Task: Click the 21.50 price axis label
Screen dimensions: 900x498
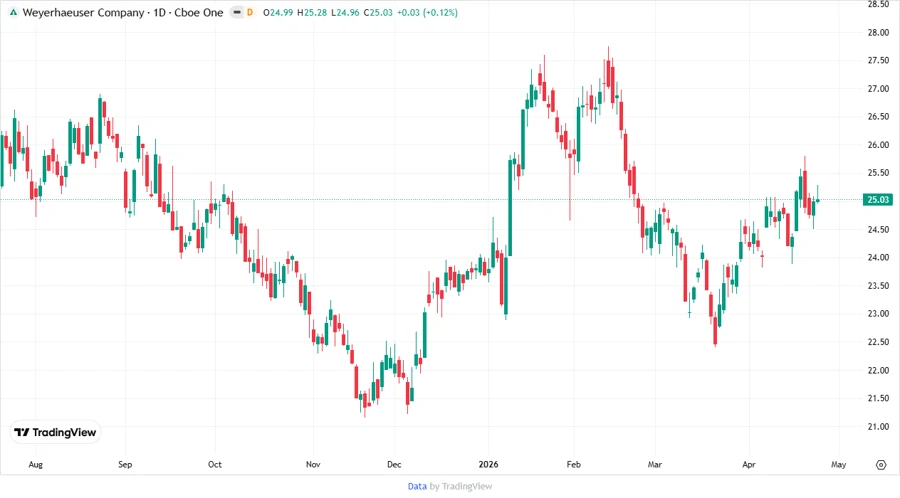Action: click(878, 399)
